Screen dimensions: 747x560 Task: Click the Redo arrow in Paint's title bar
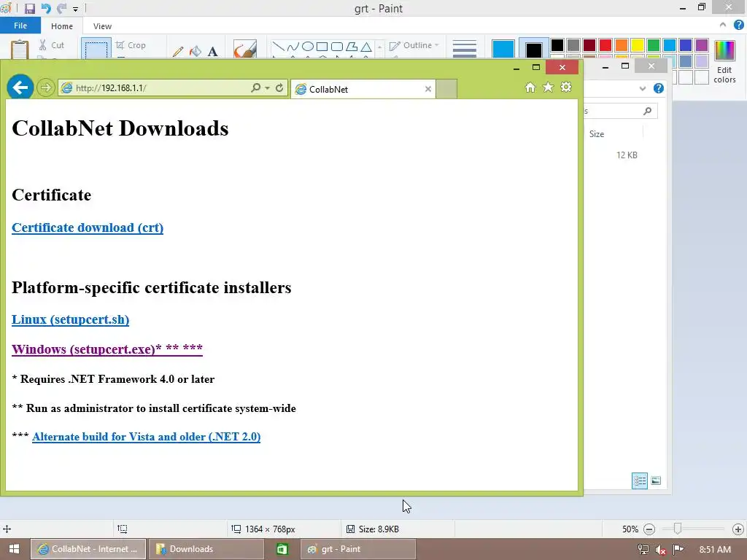[x=61, y=8]
